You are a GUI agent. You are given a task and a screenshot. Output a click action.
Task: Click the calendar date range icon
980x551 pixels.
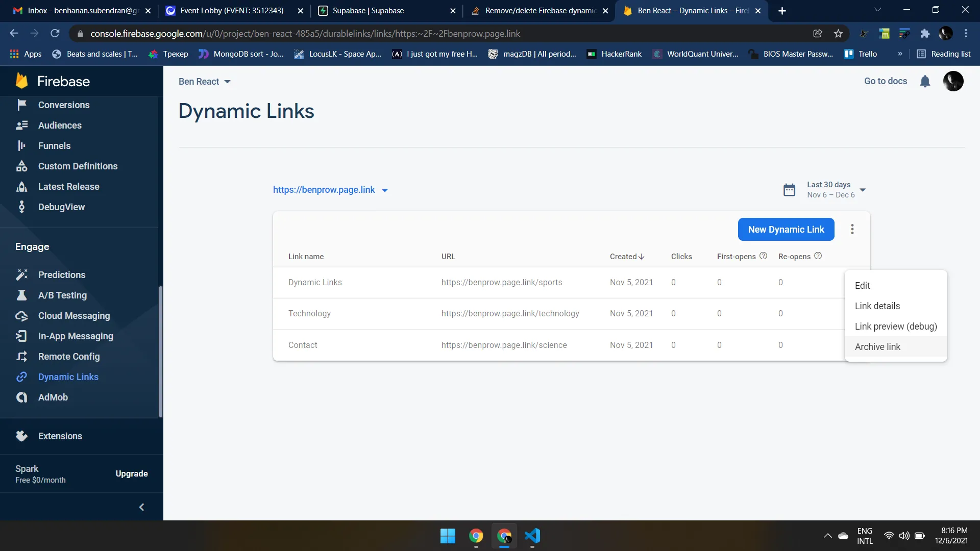point(789,190)
